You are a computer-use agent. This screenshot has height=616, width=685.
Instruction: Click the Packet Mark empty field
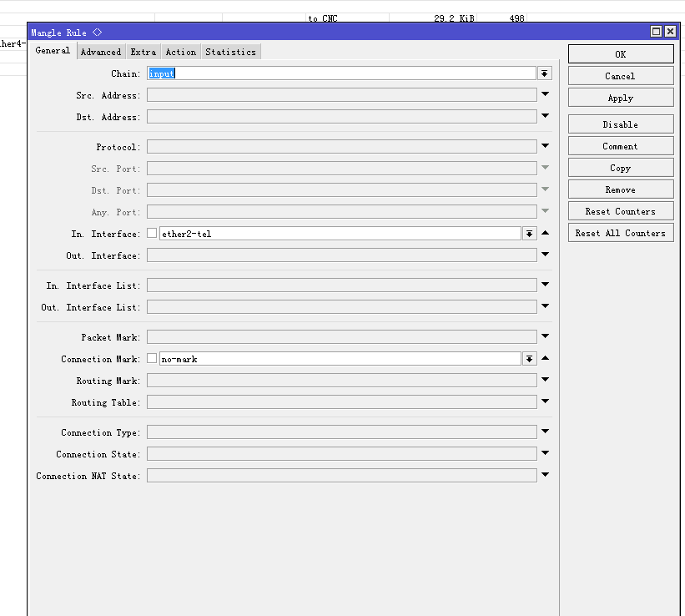pos(341,337)
